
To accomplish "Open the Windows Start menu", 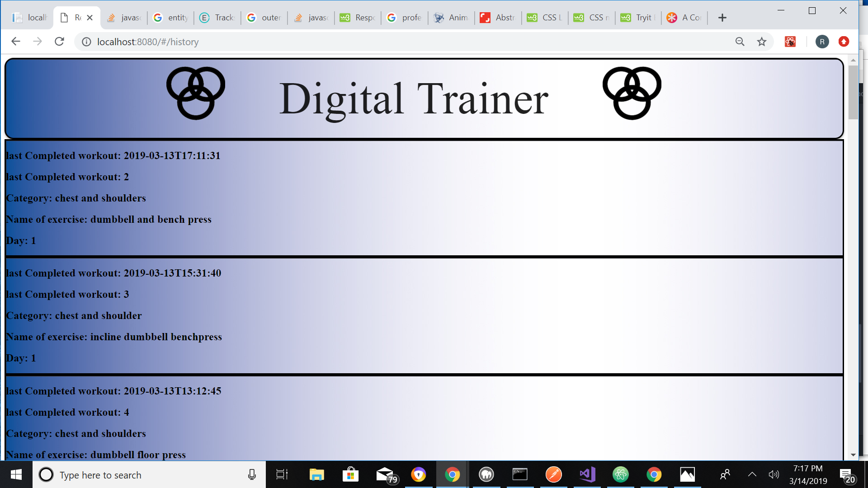I will [16, 474].
